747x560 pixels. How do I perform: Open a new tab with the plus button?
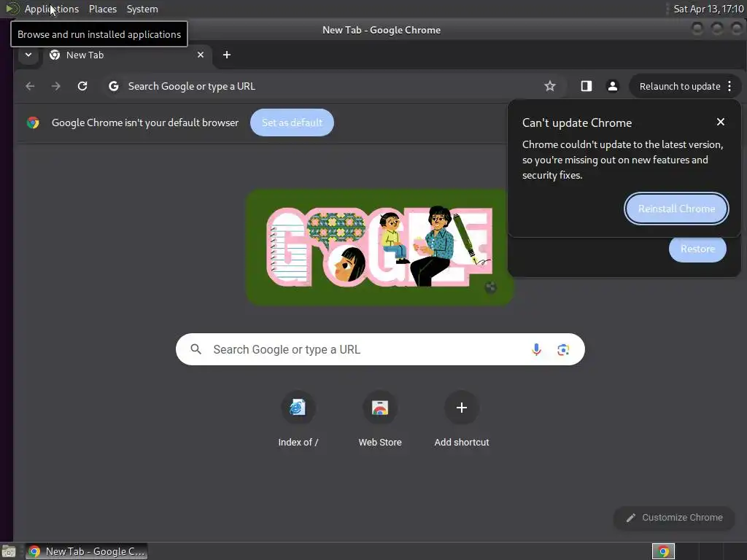[x=227, y=55]
